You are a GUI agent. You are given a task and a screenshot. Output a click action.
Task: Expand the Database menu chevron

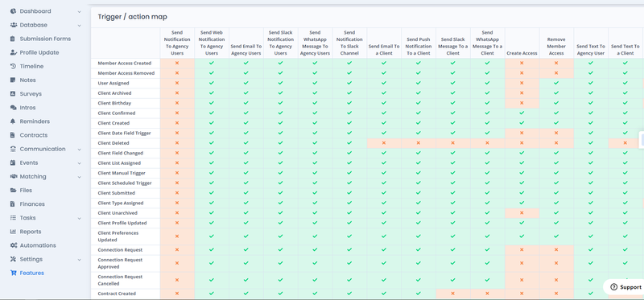pyautogui.click(x=79, y=26)
